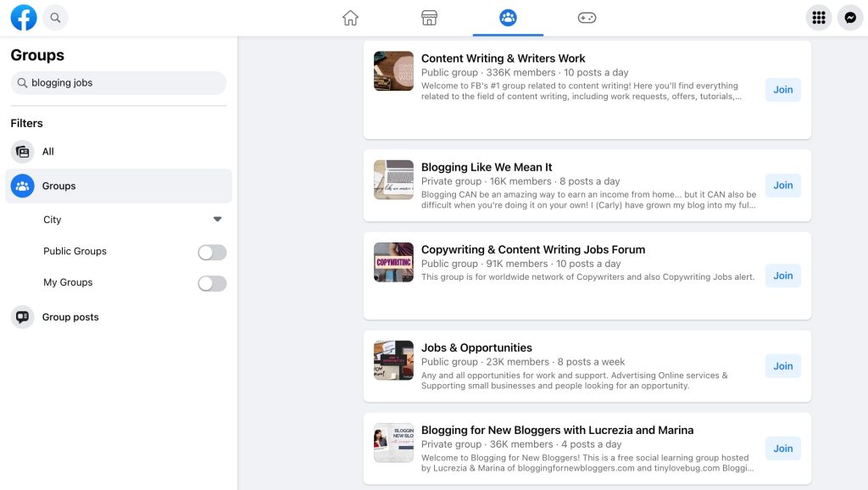Expand the City dropdown
Image resolution: width=868 pixels, height=490 pixels.
217,219
